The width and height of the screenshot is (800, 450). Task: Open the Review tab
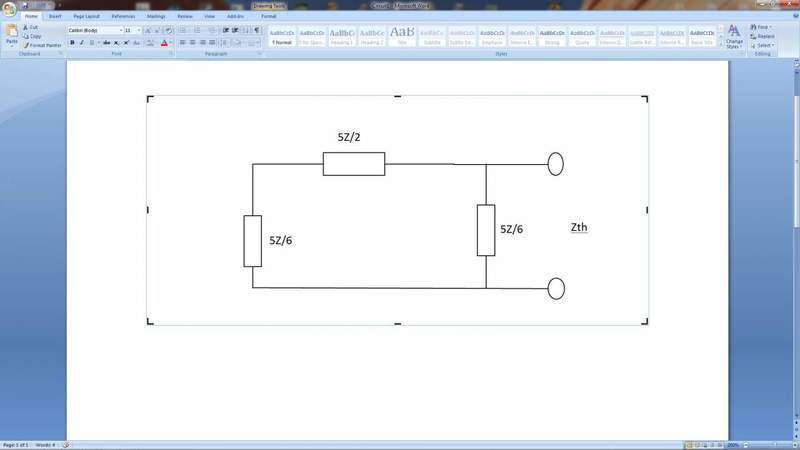tap(185, 16)
